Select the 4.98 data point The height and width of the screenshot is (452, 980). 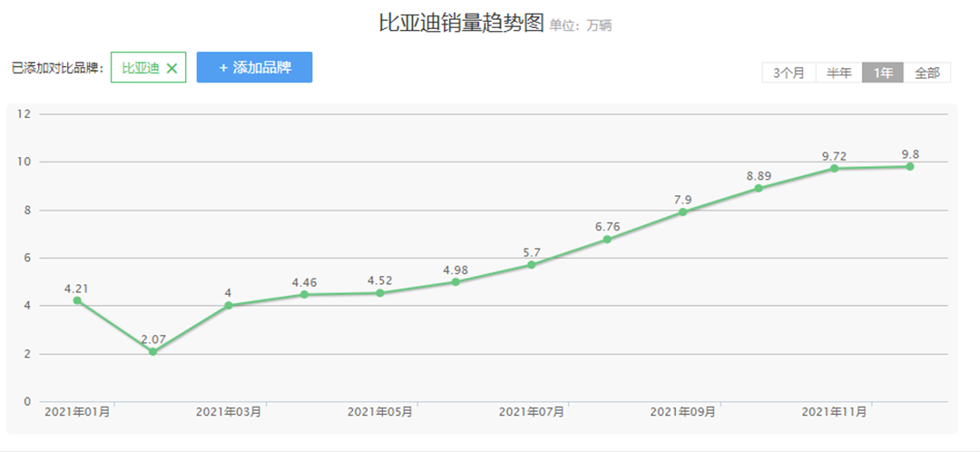[x=456, y=282]
